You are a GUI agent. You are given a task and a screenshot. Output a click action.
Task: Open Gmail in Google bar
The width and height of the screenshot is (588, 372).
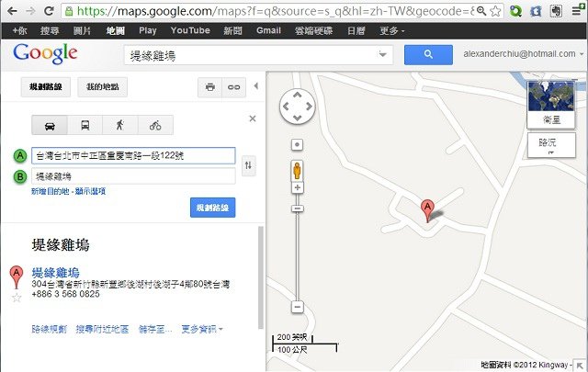(268, 30)
